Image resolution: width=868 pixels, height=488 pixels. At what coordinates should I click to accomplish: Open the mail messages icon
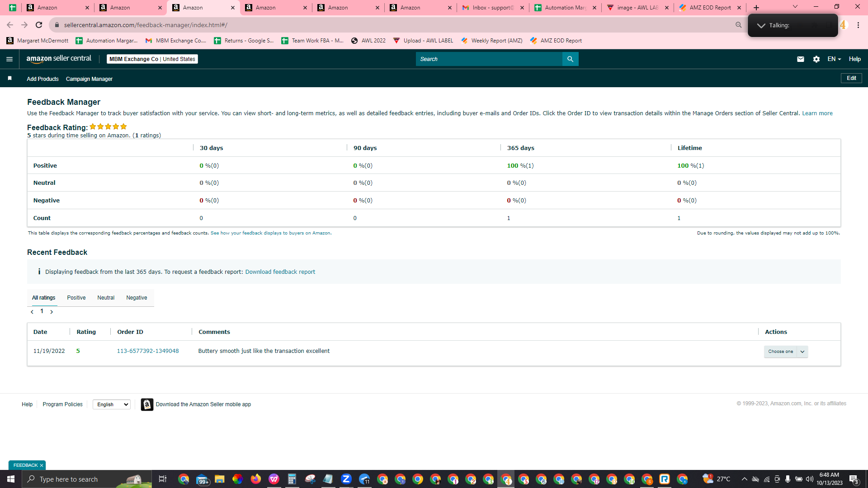point(801,59)
